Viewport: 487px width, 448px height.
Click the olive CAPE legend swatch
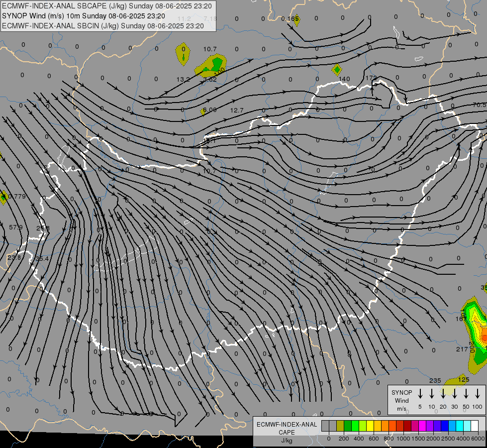pos(340,426)
